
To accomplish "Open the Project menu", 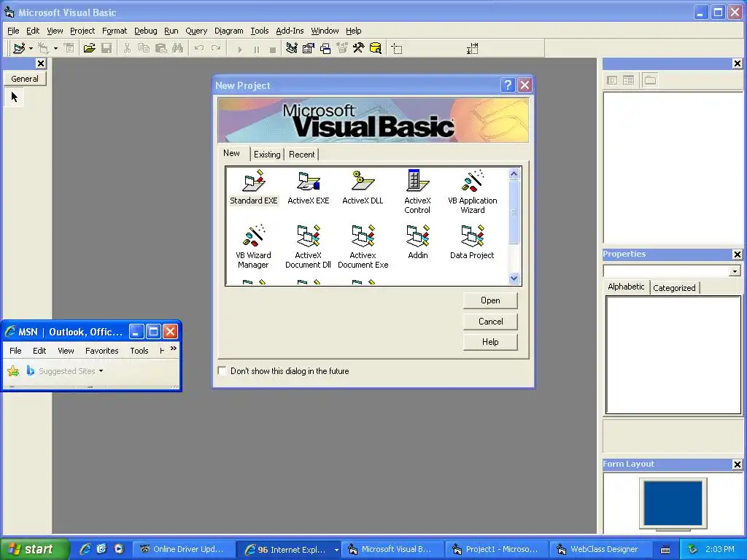I will tap(82, 31).
